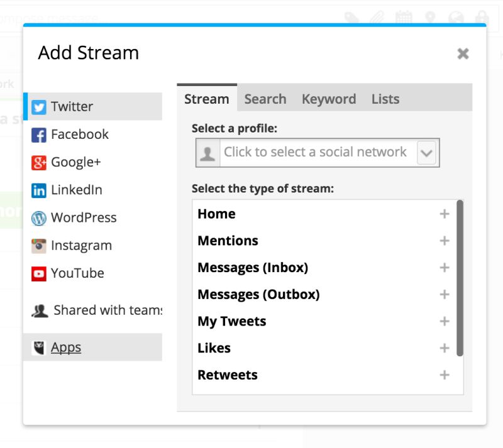Select Twitter in the network list
Image resolution: width=503 pixels, height=448 pixels.
(x=92, y=106)
